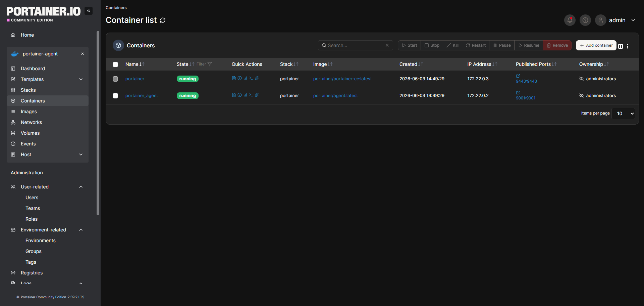Sort the table by IP Address

[482, 64]
